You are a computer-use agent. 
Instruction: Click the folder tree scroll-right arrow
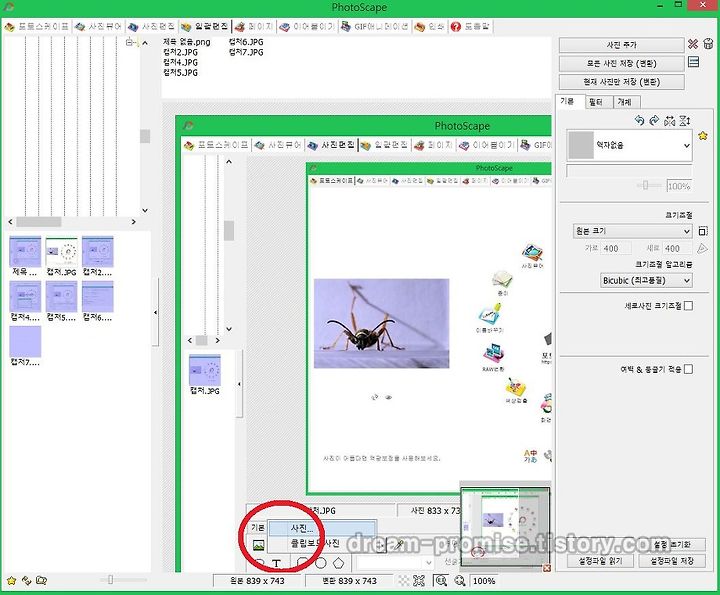click(134, 222)
